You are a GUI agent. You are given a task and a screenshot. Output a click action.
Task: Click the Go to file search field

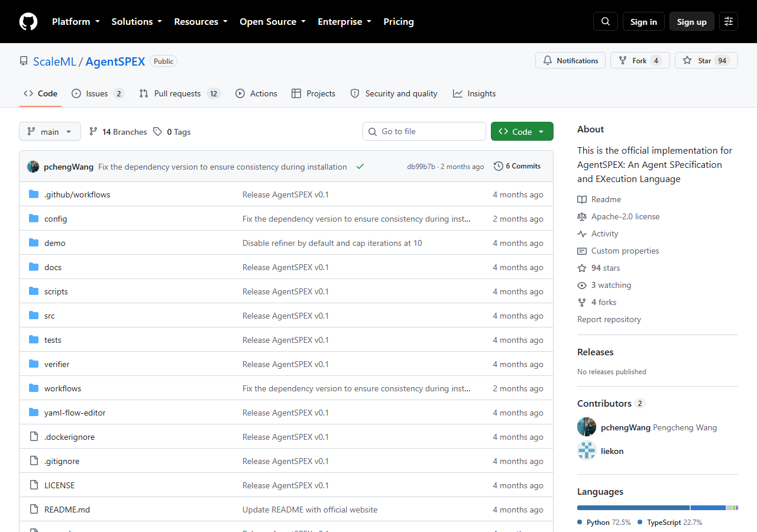424,131
